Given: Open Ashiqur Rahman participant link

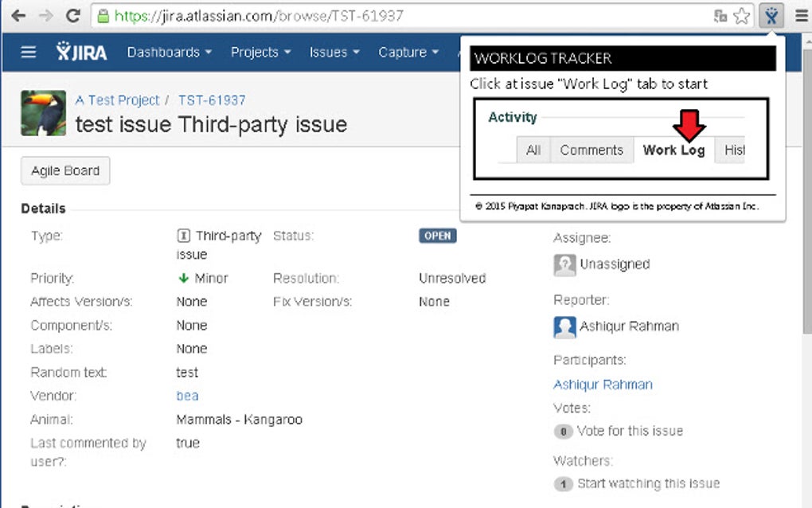Looking at the screenshot, I should pyautogui.click(x=603, y=385).
